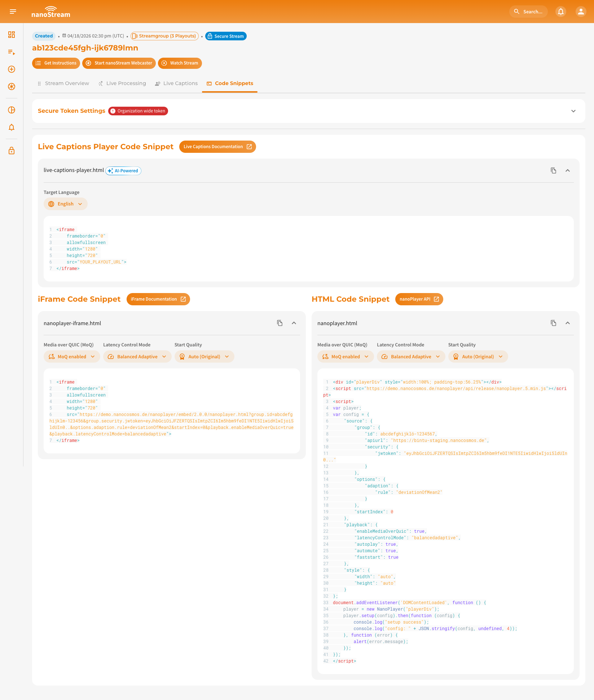This screenshot has height=700, width=594.
Task: Create a new stream via plus icon
Action: tap(11, 69)
